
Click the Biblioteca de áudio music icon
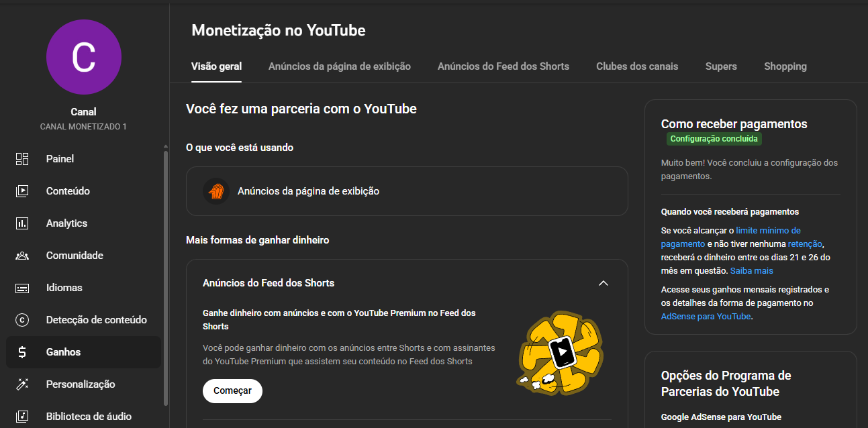click(22, 417)
